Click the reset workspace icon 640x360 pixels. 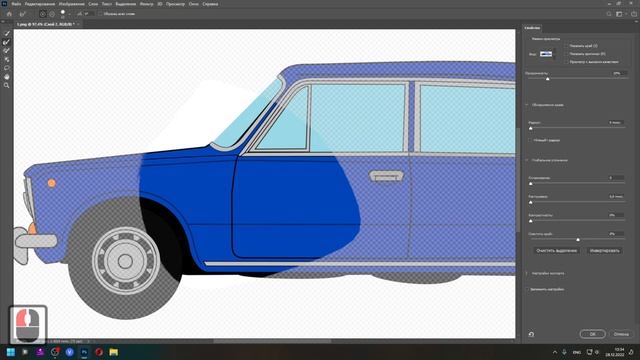(x=531, y=334)
